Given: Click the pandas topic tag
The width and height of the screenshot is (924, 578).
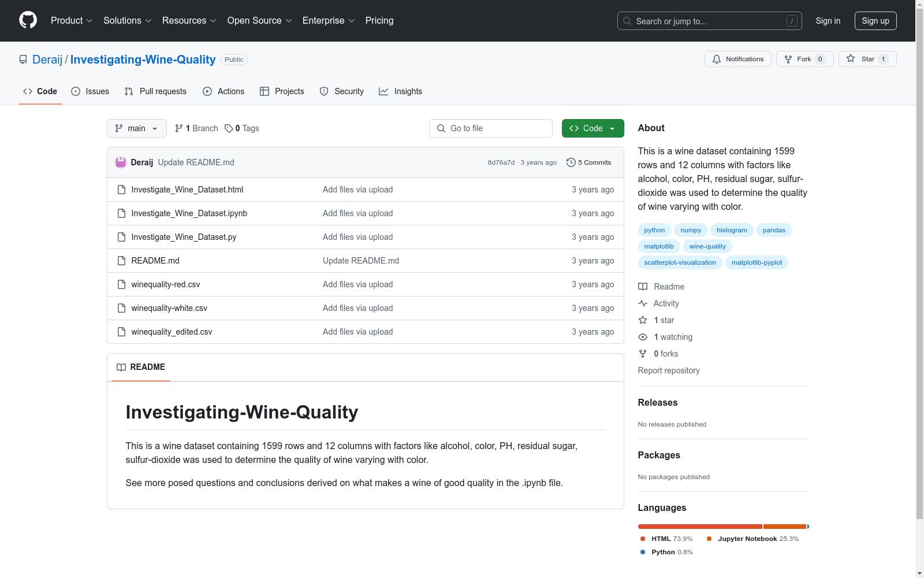Looking at the screenshot, I should pos(774,230).
